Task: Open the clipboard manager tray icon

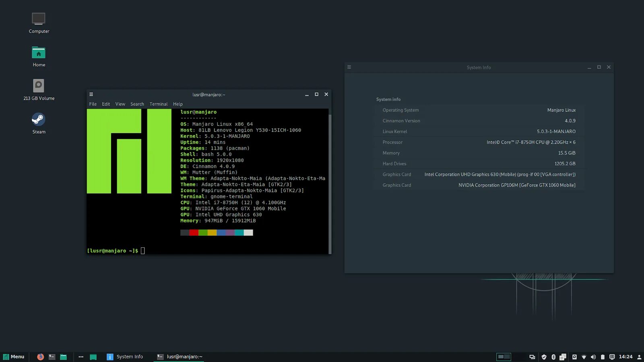Action: coord(563,357)
